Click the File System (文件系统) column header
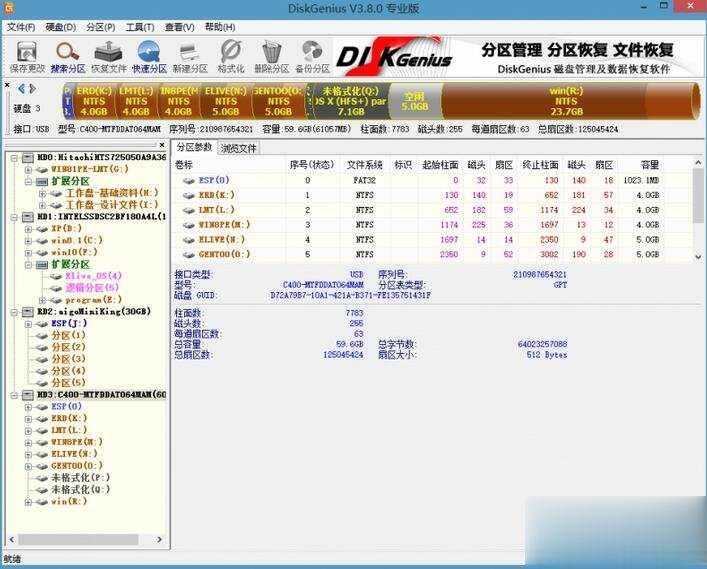The height and width of the screenshot is (569, 707). coord(365,165)
